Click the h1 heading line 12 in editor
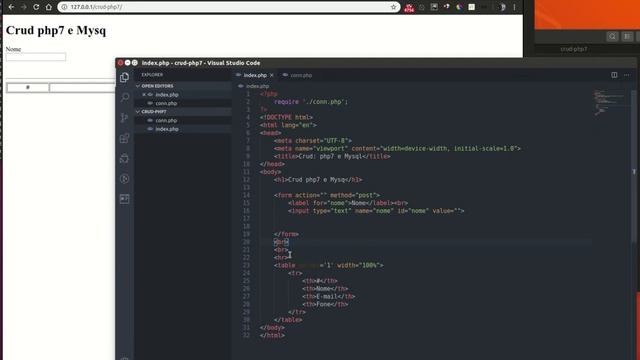 click(318, 180)
